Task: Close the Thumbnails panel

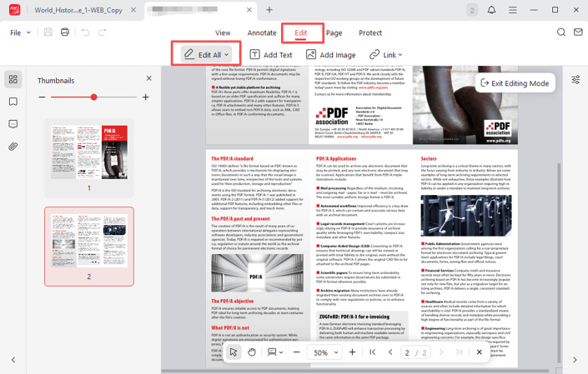Action: 148,78
